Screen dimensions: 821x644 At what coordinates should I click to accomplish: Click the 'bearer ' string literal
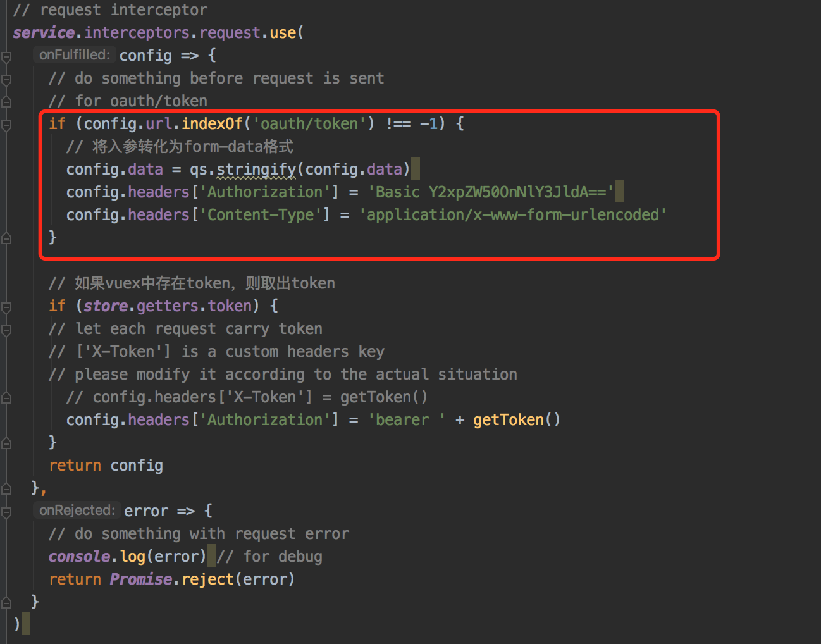tap(406, 420)
